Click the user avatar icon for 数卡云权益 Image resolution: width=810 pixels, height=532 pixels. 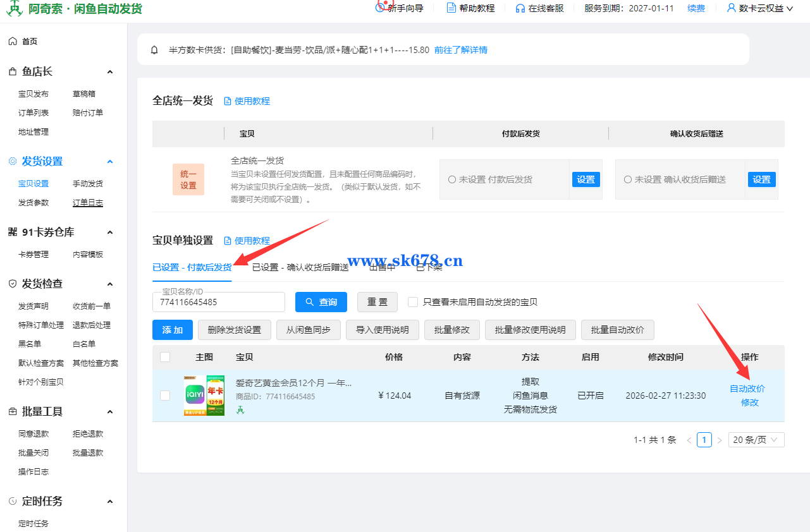(x=732, y=8)
